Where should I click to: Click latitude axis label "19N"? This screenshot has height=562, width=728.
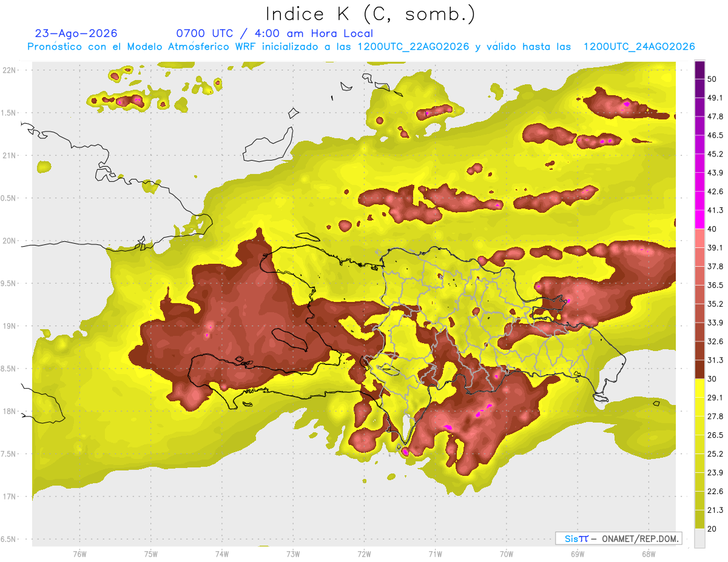9,326
